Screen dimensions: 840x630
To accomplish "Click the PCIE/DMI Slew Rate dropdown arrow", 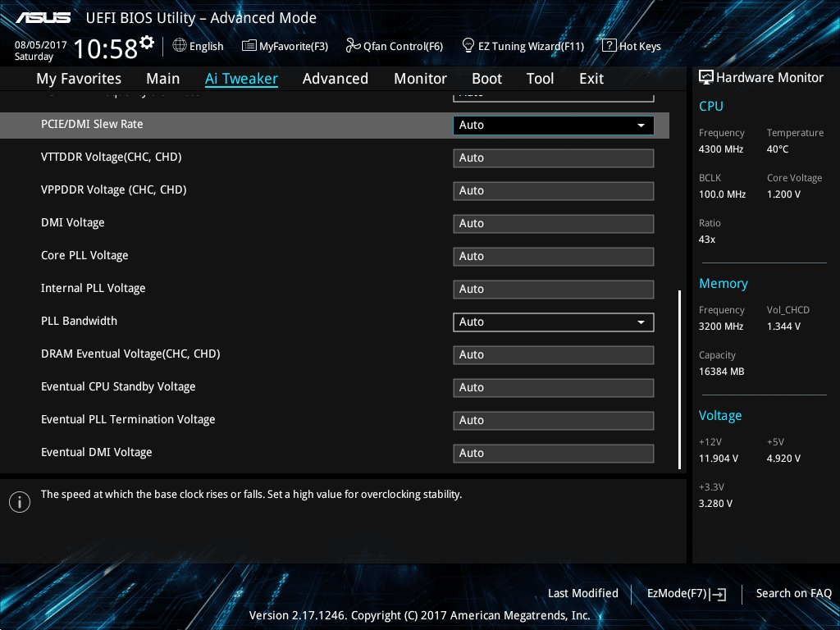I will click(641, 126).
